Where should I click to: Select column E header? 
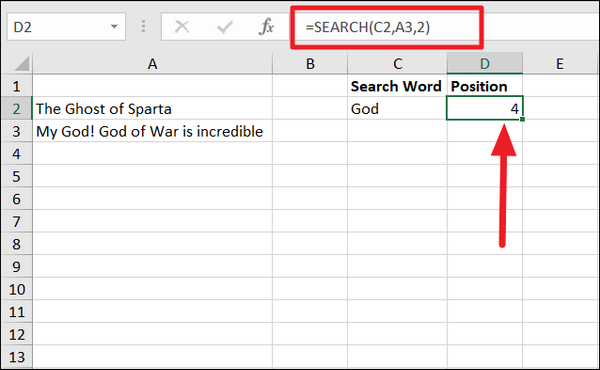tap(560, 64)
